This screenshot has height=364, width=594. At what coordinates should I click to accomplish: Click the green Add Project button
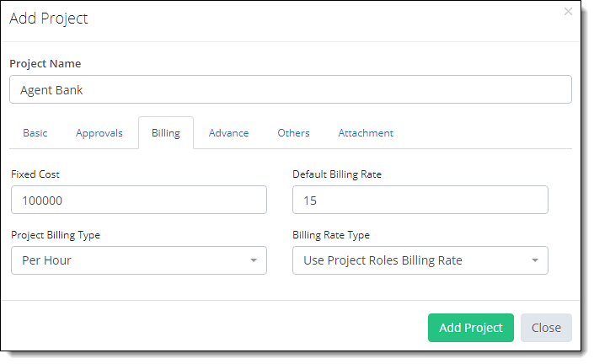471,328
